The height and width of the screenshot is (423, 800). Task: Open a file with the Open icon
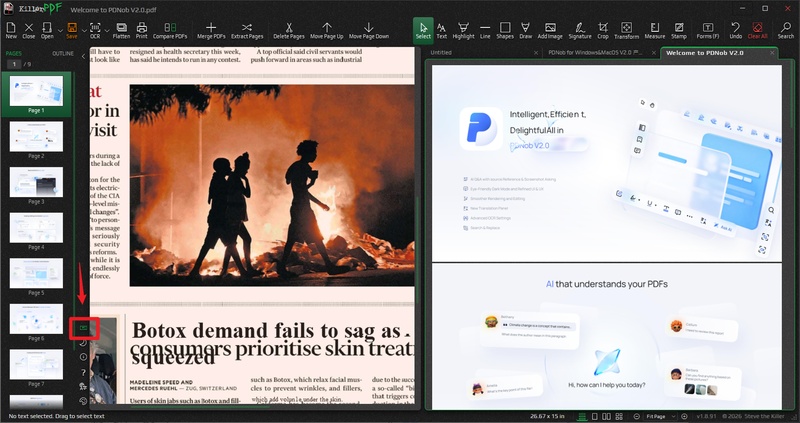click(x=47, y=30)
